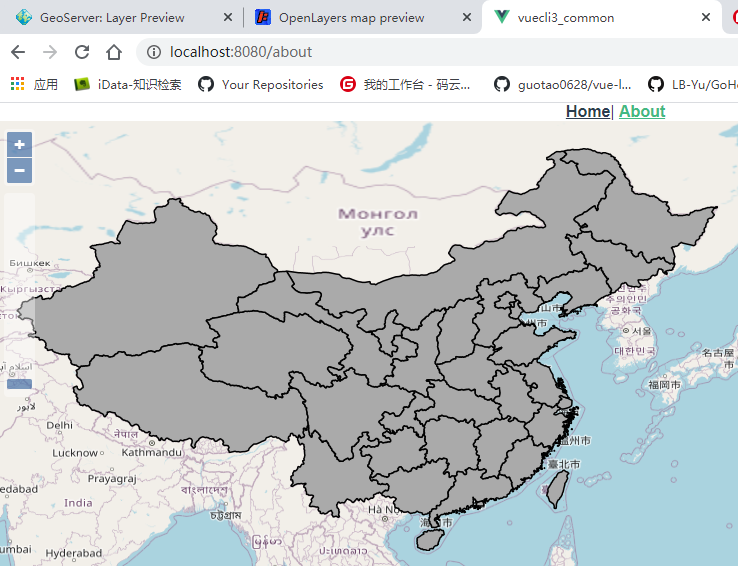738x566 pixels.
Task: Click the Vue logo favicon on vuecli3_common tab
Action: click(x=502, y=17)
